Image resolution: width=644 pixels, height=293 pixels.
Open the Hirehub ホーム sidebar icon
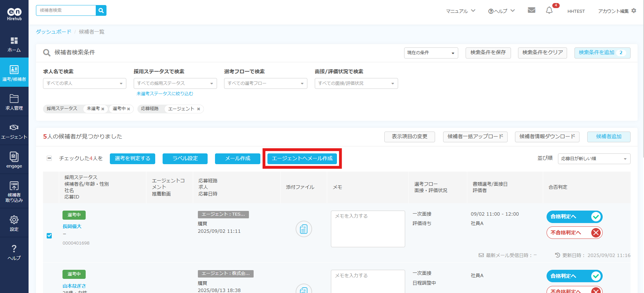(14, 44)
